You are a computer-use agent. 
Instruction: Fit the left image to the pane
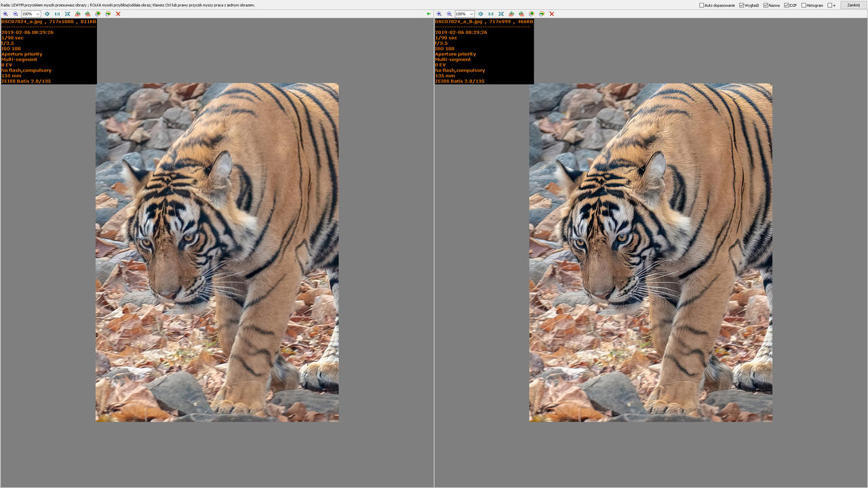coord(47,14)
